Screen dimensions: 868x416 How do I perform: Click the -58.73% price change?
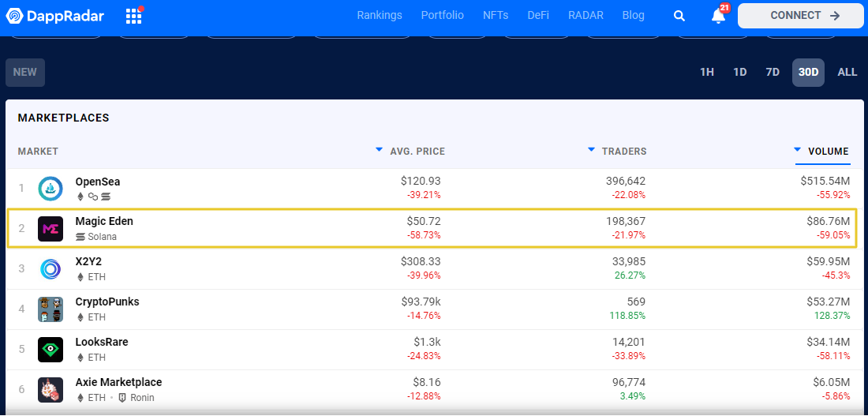(424, 235)
